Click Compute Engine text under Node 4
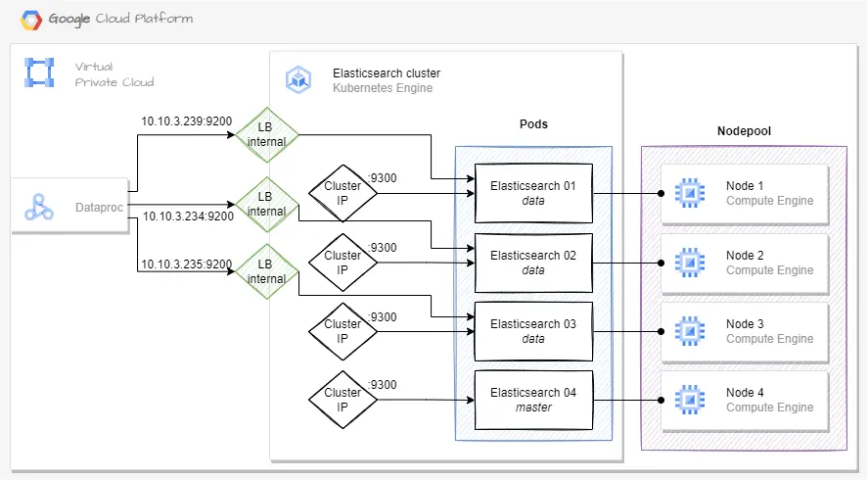 pos(770,408)
